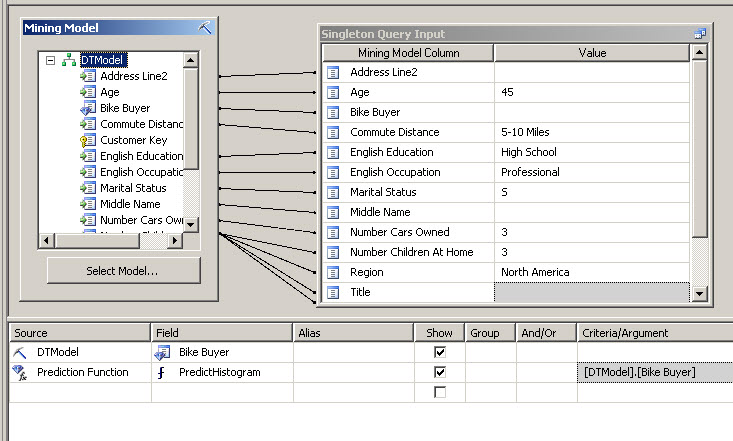Click the English Education column icon in tree
This screenshot has width=733, height=441.
(88, 156)
